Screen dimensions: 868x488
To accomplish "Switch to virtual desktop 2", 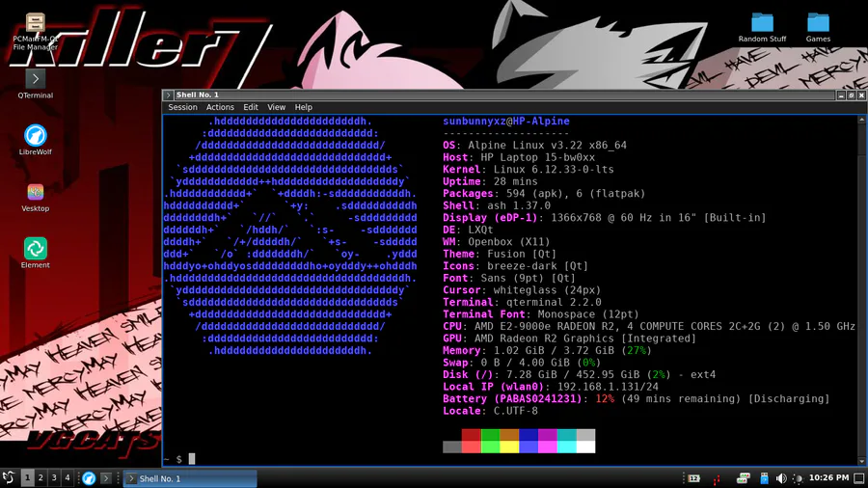I will point(41,478).
